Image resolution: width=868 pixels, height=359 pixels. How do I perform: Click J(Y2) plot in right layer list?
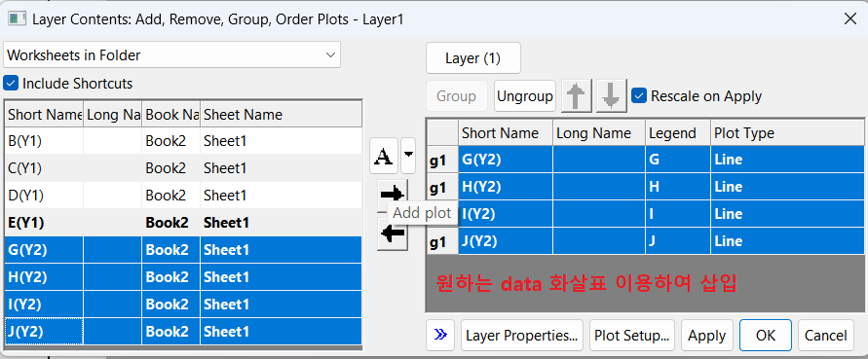point(660,241)
